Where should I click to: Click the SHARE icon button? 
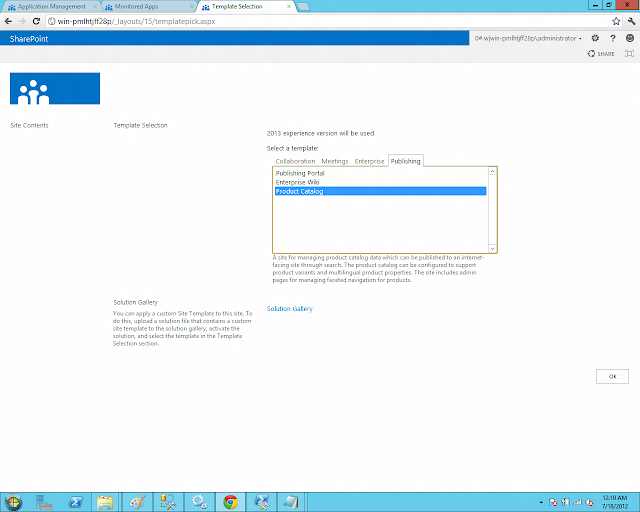(601, 53)
